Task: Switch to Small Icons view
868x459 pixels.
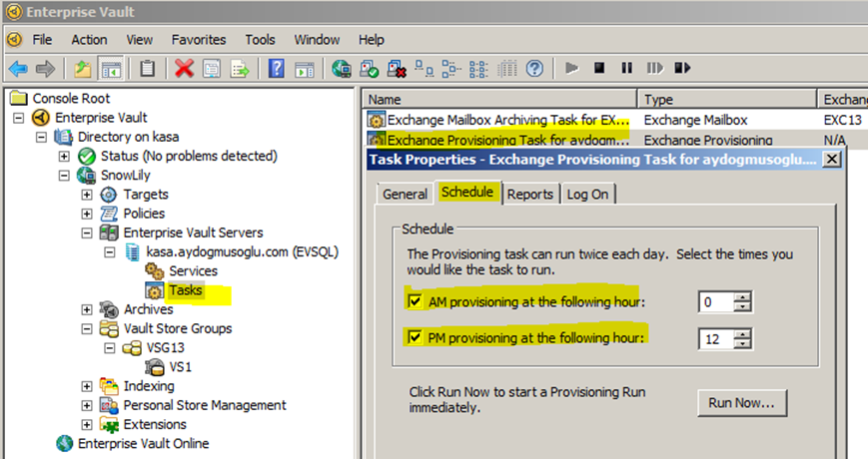Action: (451, 69)
